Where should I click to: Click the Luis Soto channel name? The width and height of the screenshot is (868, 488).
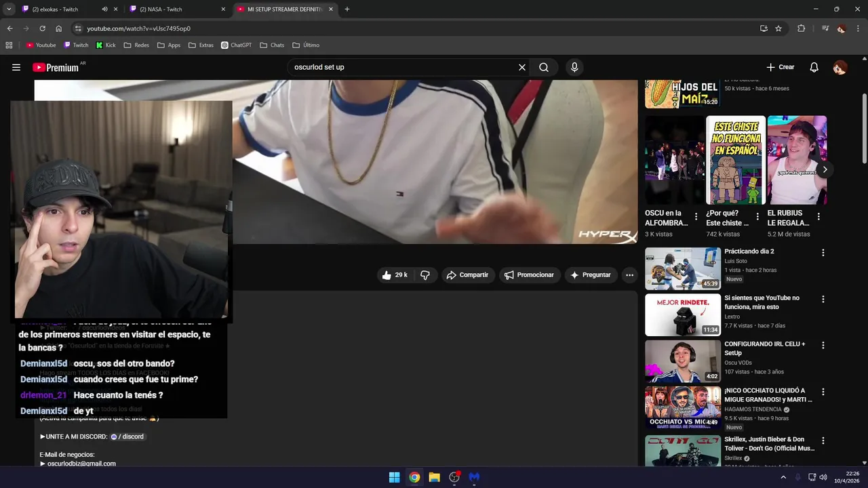(x=736, y=261)
